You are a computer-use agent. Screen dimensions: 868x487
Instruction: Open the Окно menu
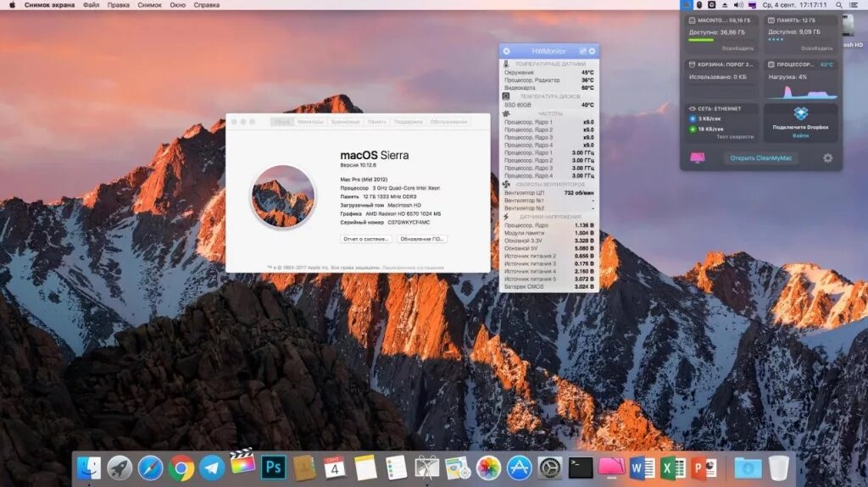click(178, 5)
